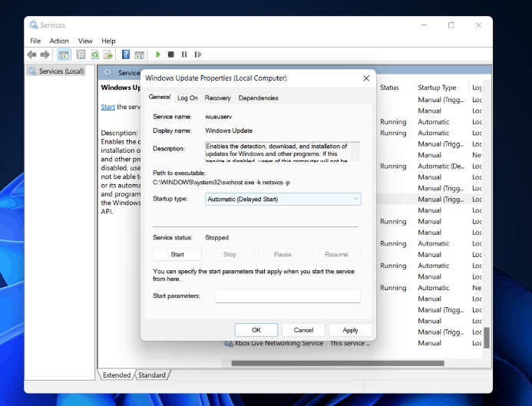Switch to the Log On tab
532x406 pixels.
click(187, 98)
